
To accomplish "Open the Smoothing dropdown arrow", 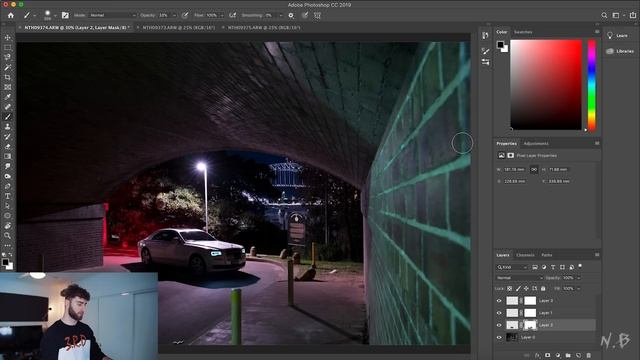I will [280, 15].
